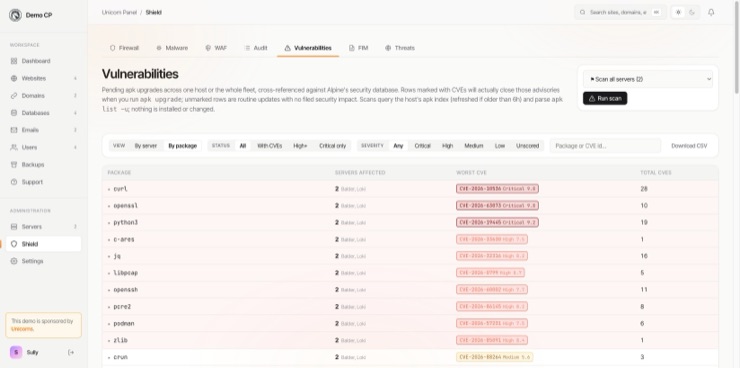Click the Package or CVE id search field
The height and width of the screenshot is (368, 740).
(x=605, y=146)
